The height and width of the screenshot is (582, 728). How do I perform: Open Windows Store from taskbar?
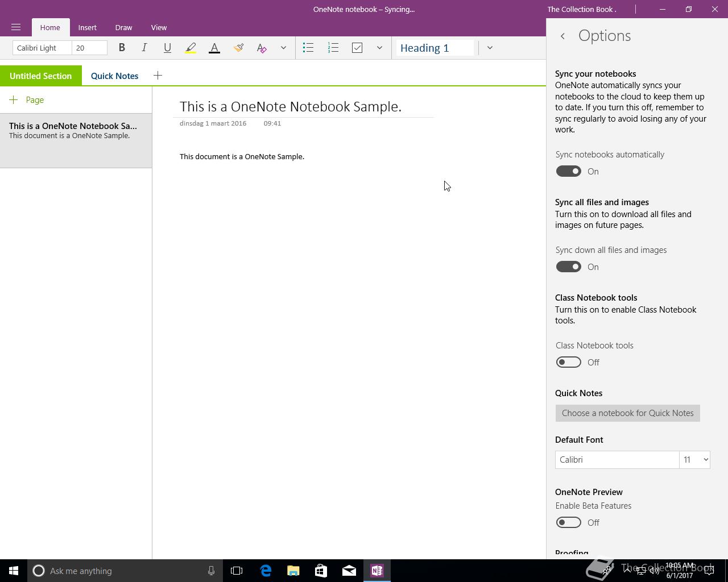pos(321,571)
